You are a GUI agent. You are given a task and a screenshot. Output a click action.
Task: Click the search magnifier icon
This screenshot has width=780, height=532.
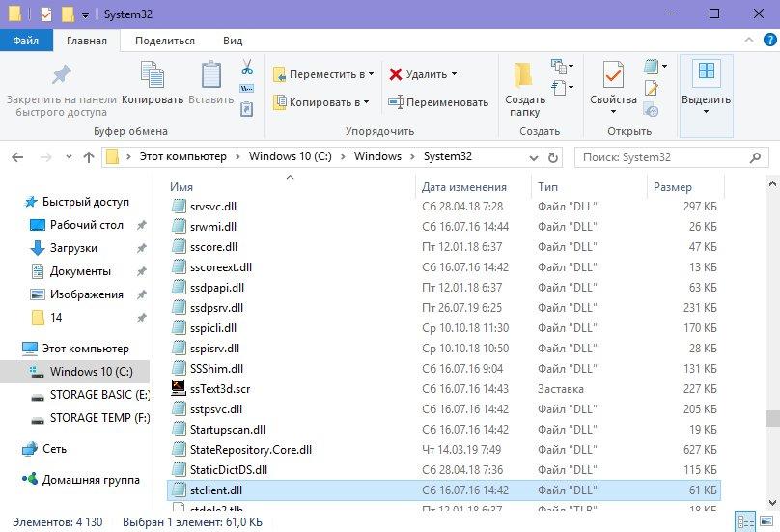click(755, 157)
